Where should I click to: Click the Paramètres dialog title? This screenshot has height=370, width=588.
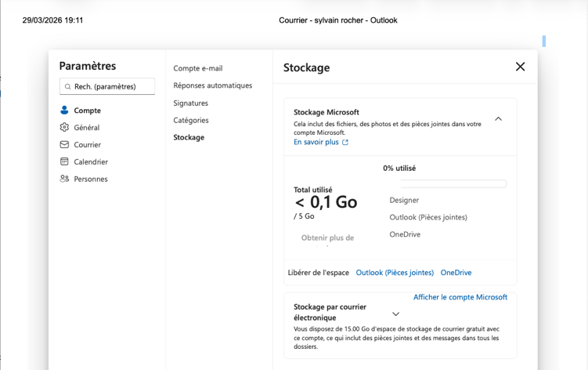pyautogui.click(x=88, y=66)
